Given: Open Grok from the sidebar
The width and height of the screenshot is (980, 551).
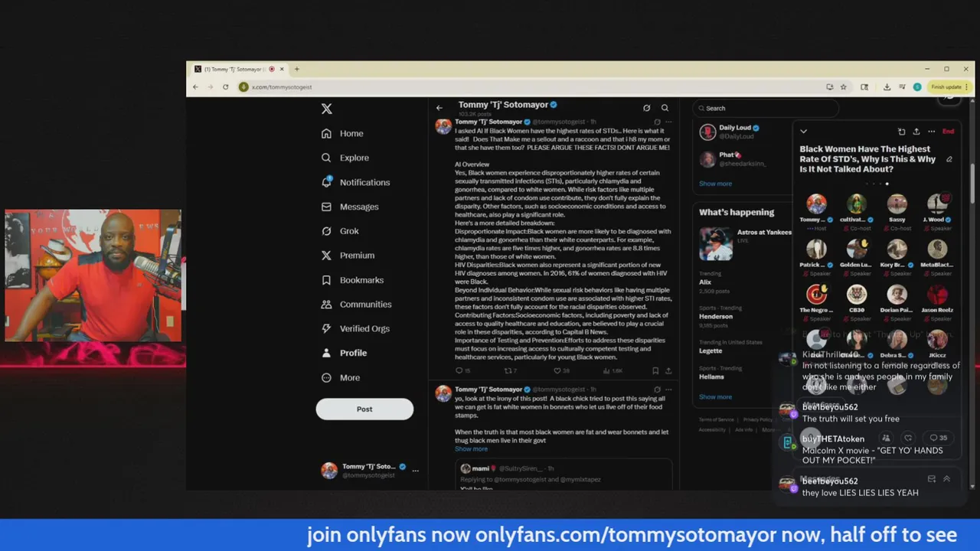Looking at the screenshot, I should pos(340,231).
